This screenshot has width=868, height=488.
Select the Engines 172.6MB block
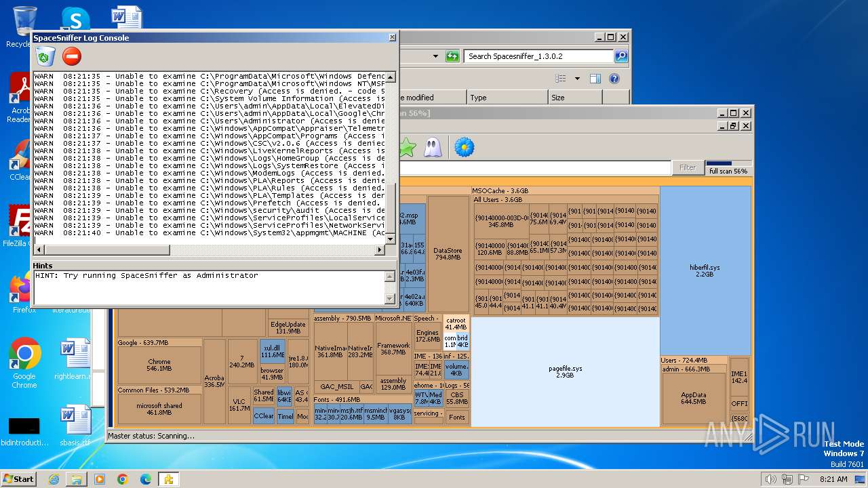(x=427, y=336)
